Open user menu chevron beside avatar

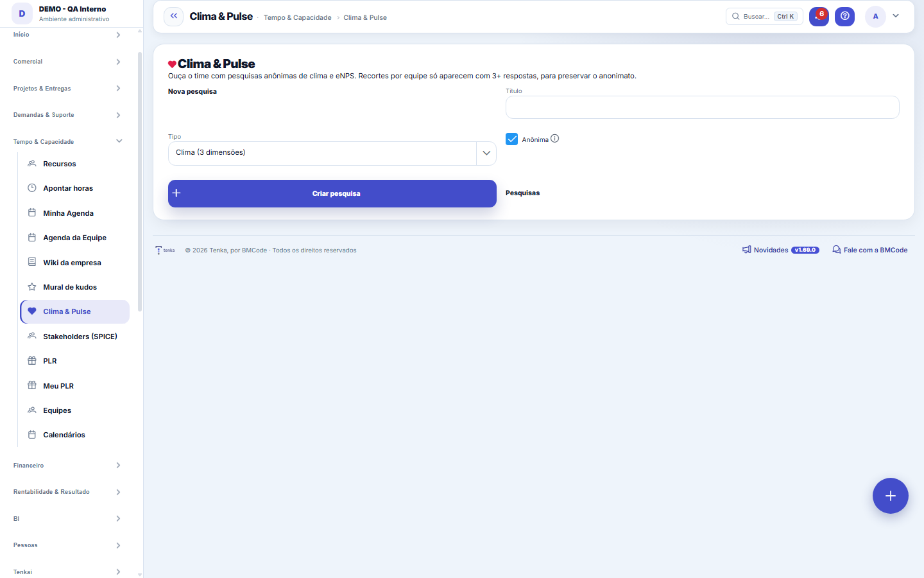(x=896, y=16)
